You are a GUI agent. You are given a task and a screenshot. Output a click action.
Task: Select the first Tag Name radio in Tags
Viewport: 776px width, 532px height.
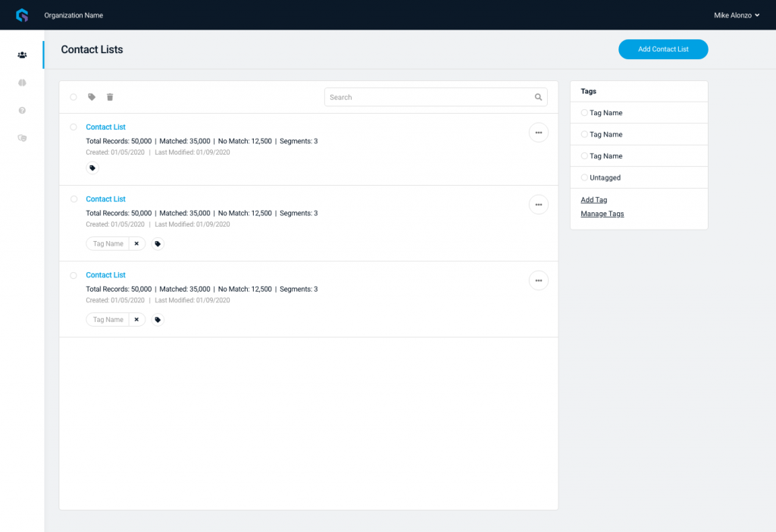point(584,113)
